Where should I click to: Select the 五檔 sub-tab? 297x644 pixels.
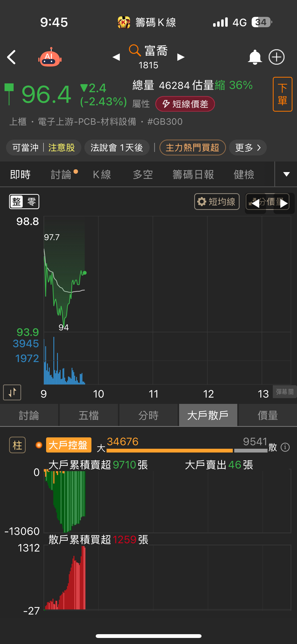coord(89,415)
